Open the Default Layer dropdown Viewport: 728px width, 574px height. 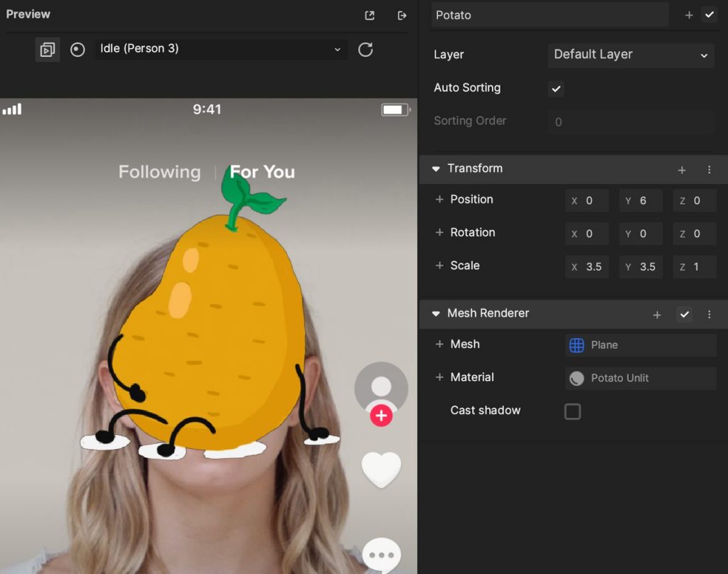pyautogui.click(x=631, y=55)
